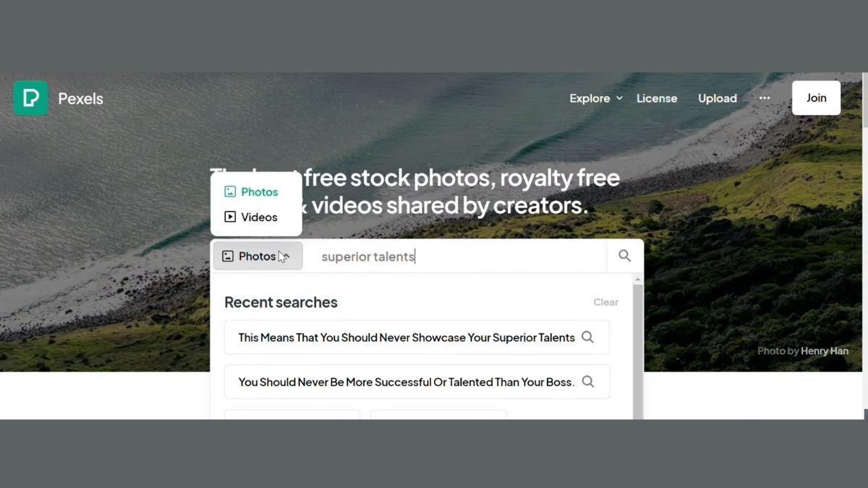Click the green Pexels logo icon
868x488 pixels.
click(30, 98)
